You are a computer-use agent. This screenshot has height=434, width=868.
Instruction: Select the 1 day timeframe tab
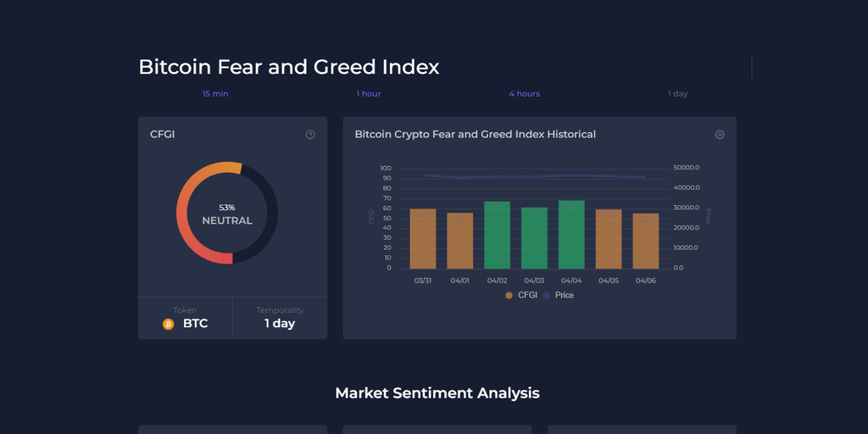[x=677, y=94]
